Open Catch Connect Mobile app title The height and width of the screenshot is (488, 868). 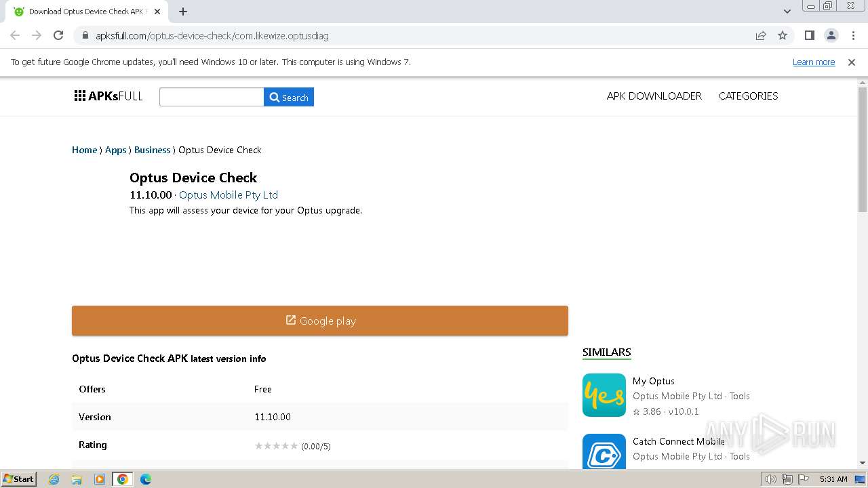click(679, 441)
